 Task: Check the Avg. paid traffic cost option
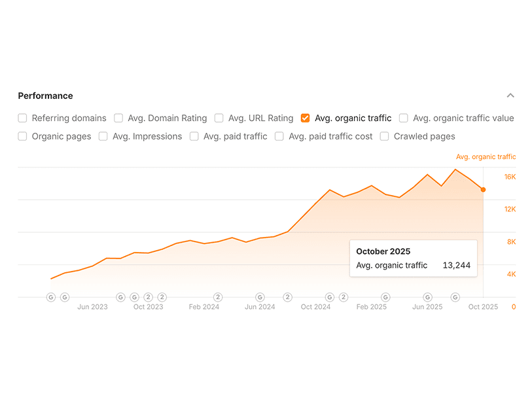point(279,137)
